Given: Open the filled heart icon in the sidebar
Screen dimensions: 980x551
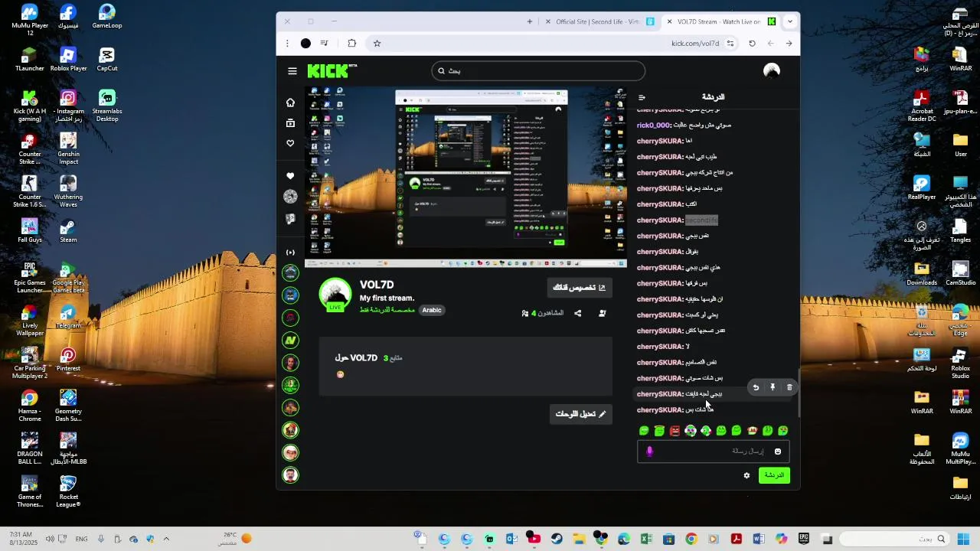Looking at the screenshot, I should click(290, 176).
